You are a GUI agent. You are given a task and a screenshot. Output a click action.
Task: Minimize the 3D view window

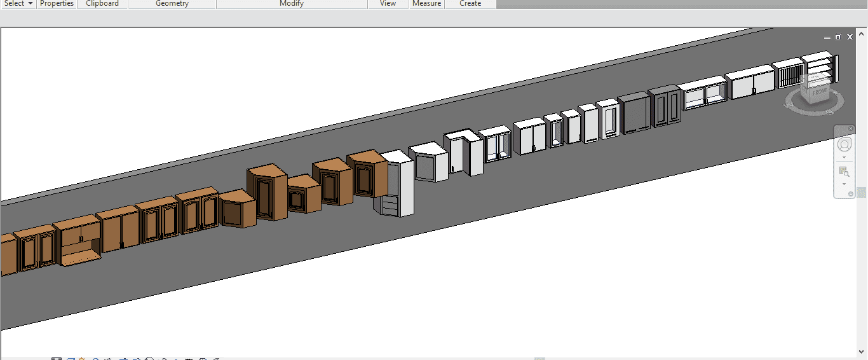pyautogui.click(x=827, y=37)
